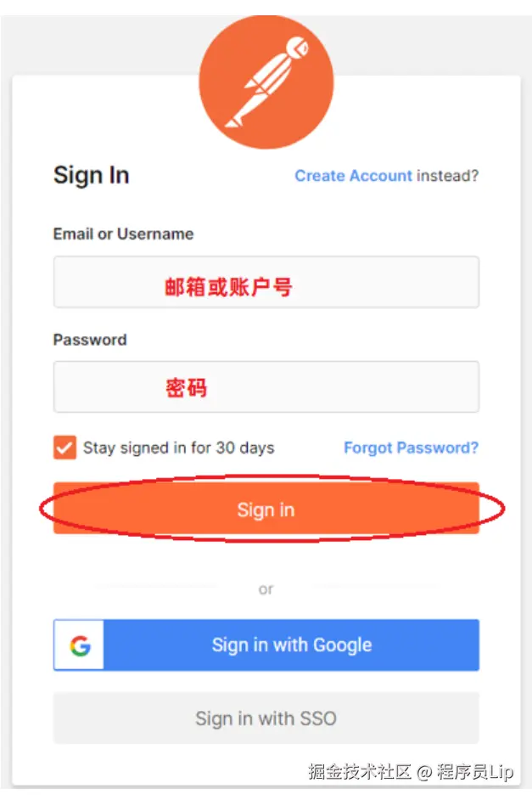532x800 pixels.
Task: Click the orange Sign in button
Action: (x=266, y=508)
